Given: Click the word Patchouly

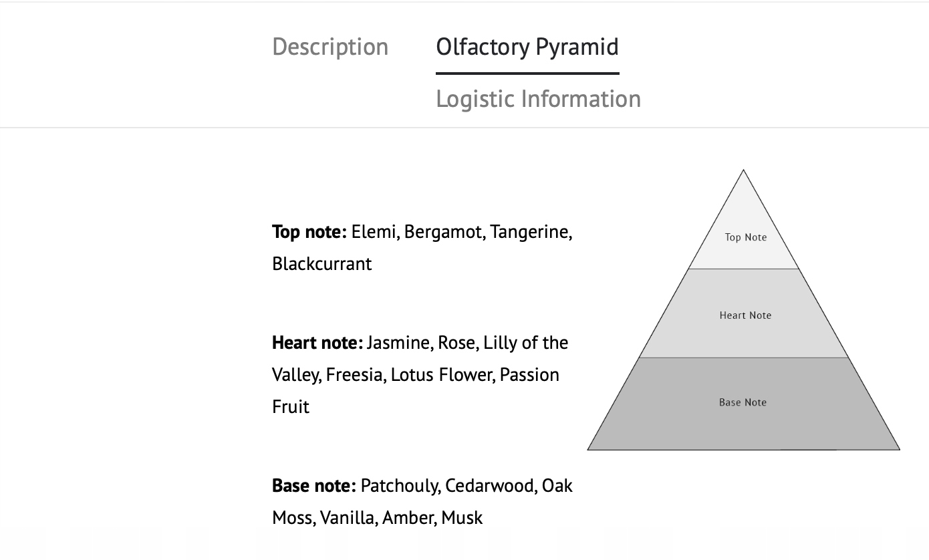Looking at the screenshot, I should pyautogui.click(x=400, y=485).
